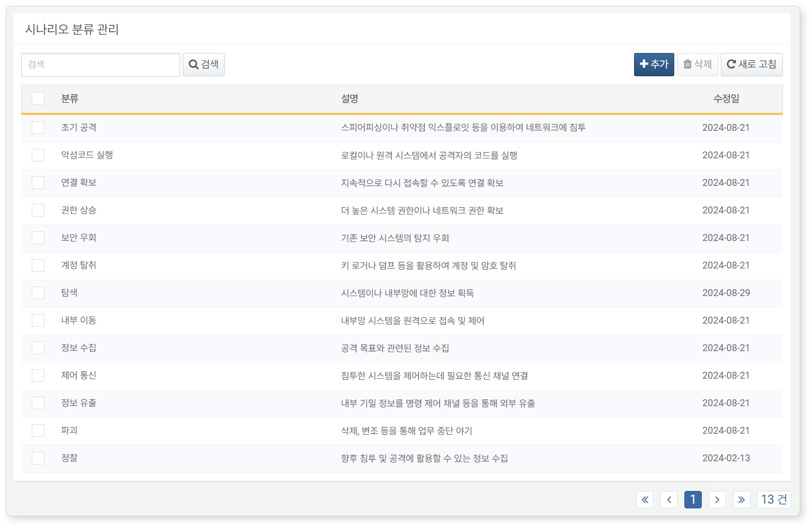Check the box for 악성코드 실행 row
This screenshot has width=812, height=528.
pyautogui.click(x=38, y=155)
